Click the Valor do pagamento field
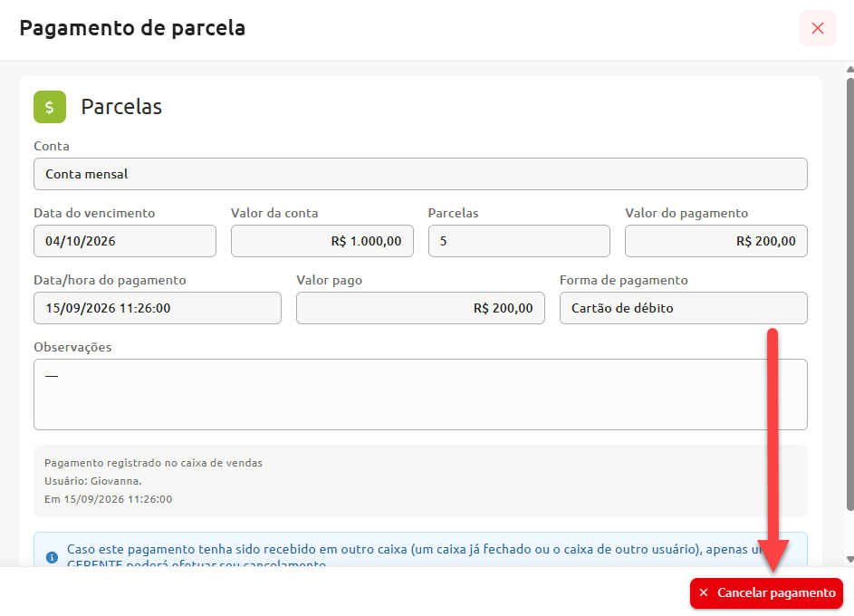The image size is (854, 616). point(716,241)
